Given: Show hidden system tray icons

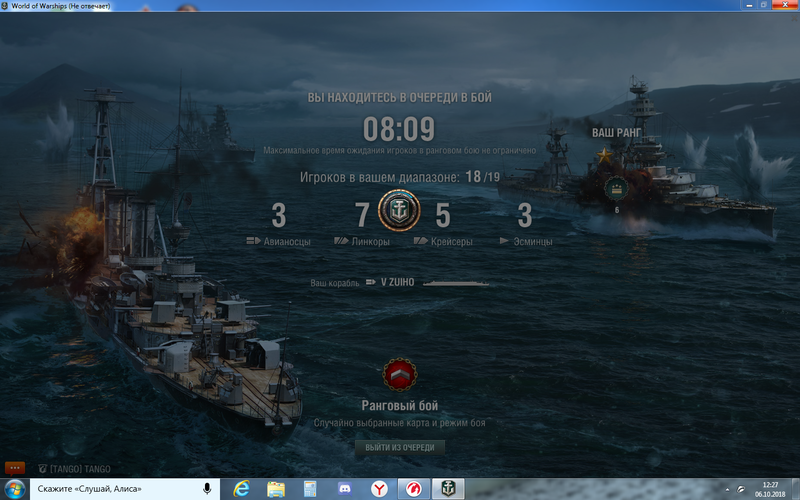Looking at the screenshot, I should click(727, 489).
